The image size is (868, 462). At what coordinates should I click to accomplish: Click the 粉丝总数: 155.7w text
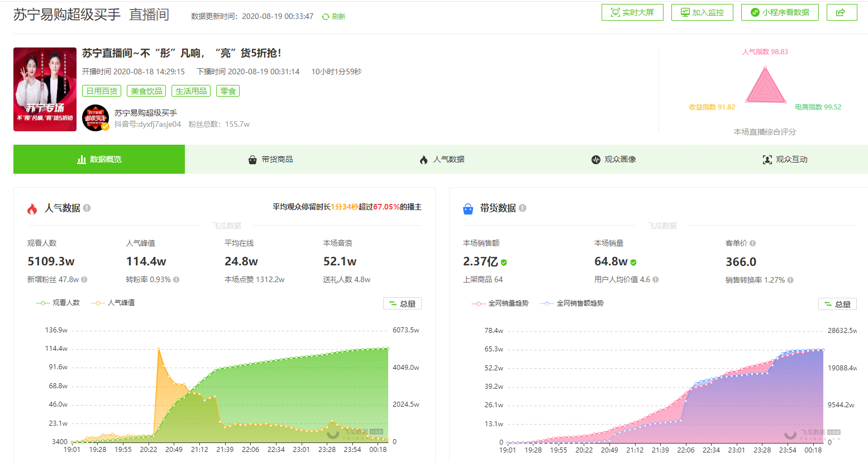click(x=219, y=124)
